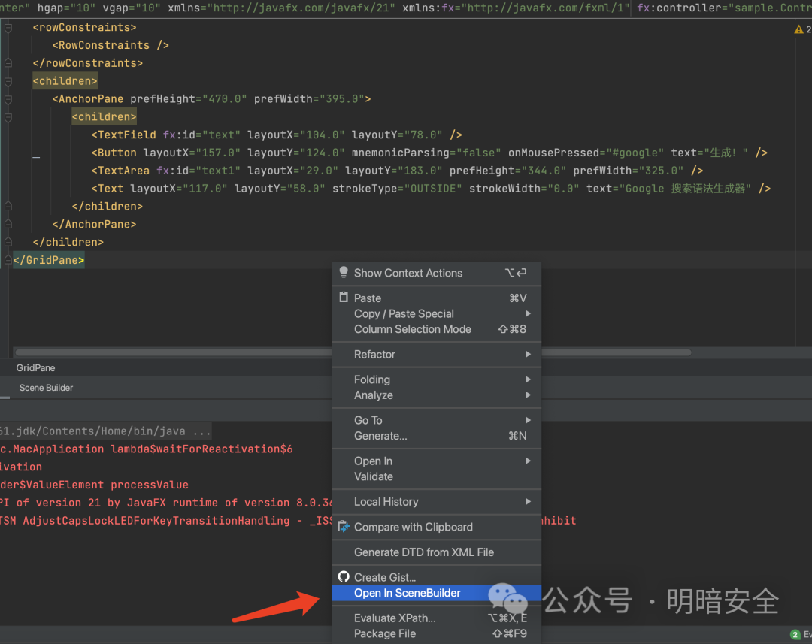Switch to the Scene Builder tab
This screenshot has height=644, width=812.
[x=46, y=388]
